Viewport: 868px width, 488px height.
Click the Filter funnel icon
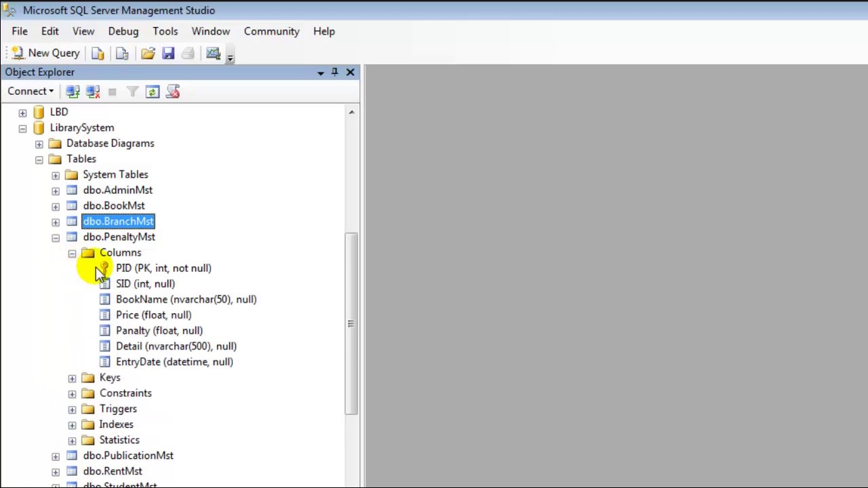(132, 91)
